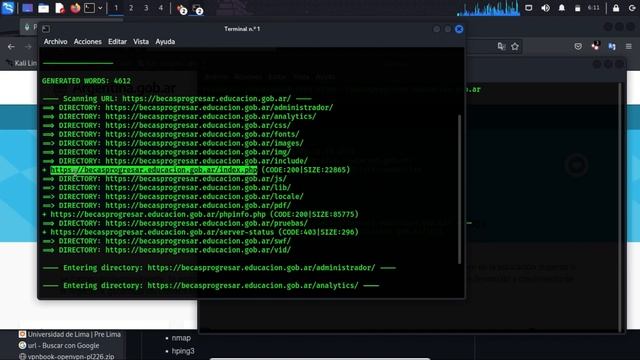Click the hping3 list item
The width and height of the screenshot is (640, 360).
183,351
